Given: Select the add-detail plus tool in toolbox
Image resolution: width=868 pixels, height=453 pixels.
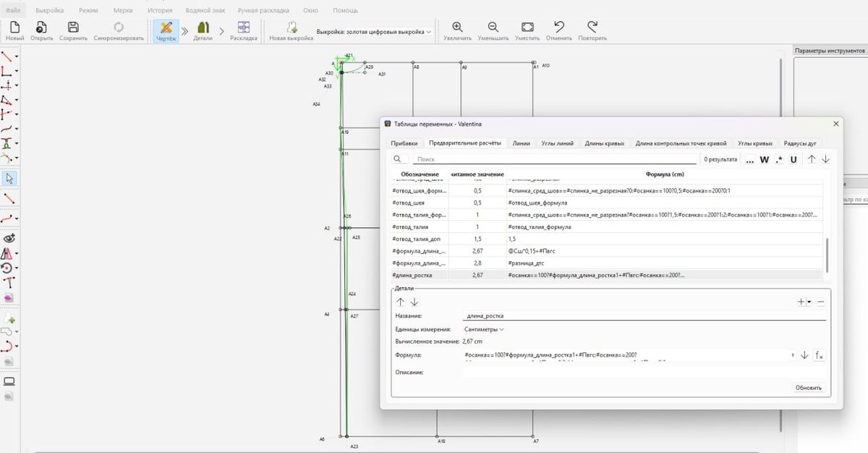Looking at the screenshot, I should click(x=9, y=318).
